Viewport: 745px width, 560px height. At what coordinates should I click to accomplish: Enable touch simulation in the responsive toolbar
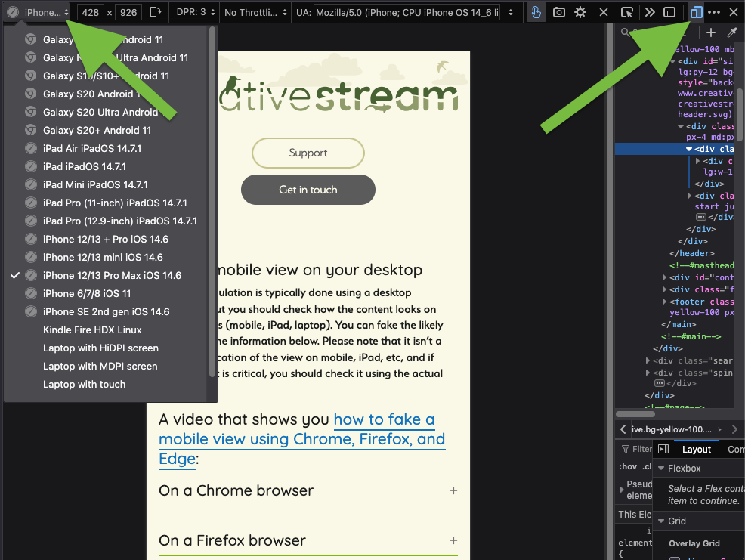(x=536, y=12)
